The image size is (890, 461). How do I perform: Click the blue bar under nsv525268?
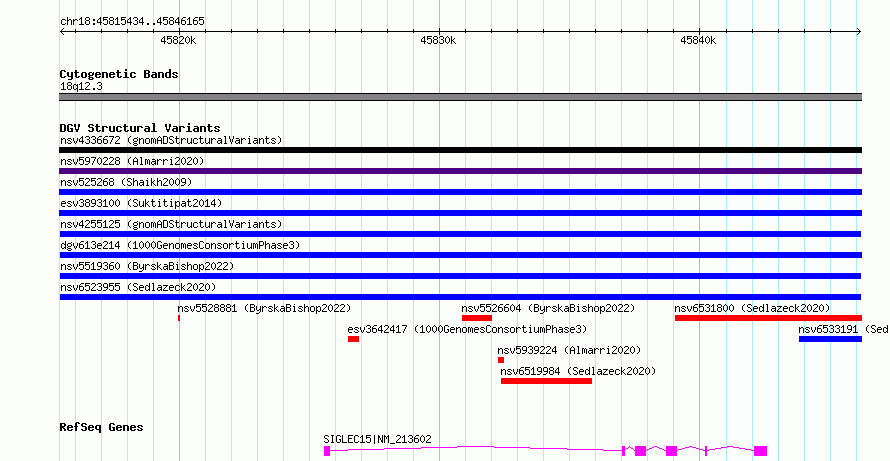coord(460,192)
